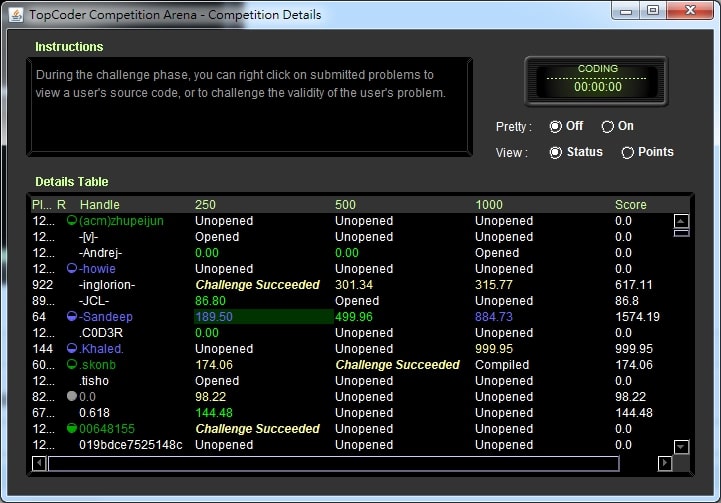Click the horizontal scroll right arrow
Screen dimensions: 721x503
664,463
